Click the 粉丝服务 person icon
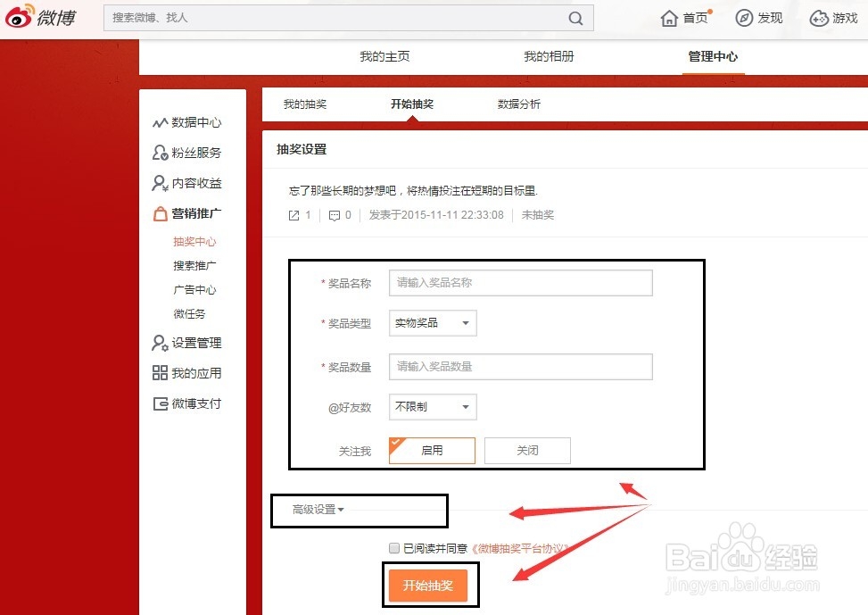868x615 pixels. click(160, 153)
